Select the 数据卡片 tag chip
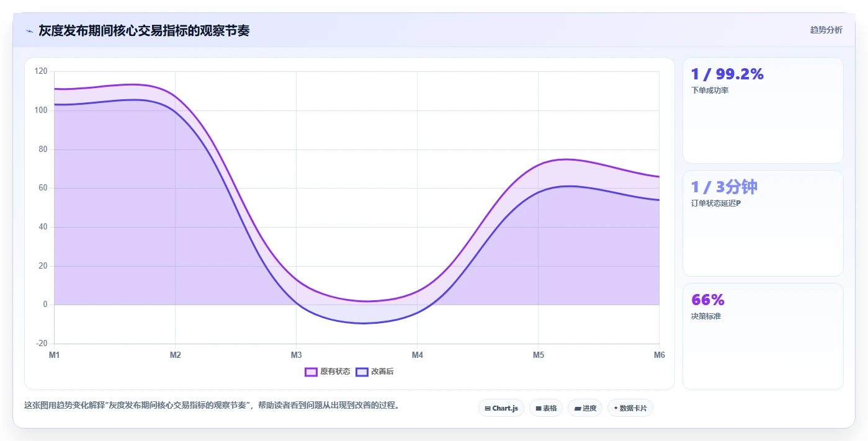 [630, 408]
